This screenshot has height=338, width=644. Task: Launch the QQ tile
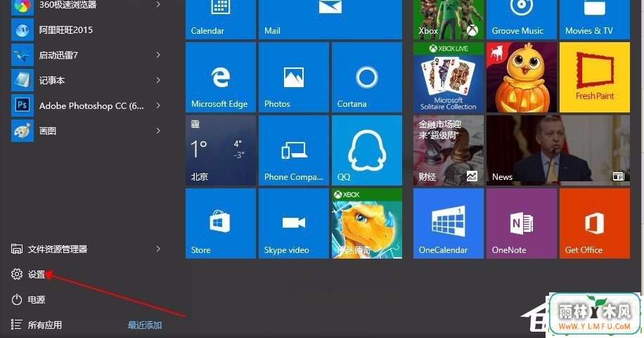pos(367,150)
